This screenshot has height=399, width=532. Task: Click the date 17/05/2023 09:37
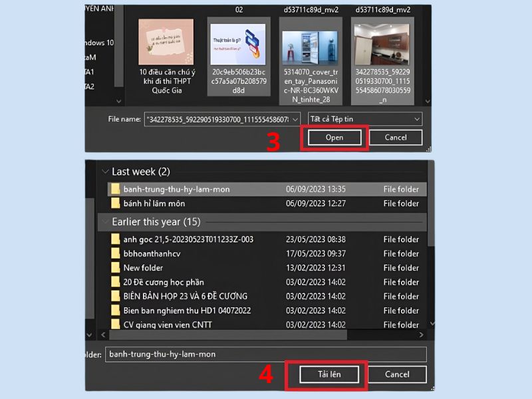click(315, 253)
